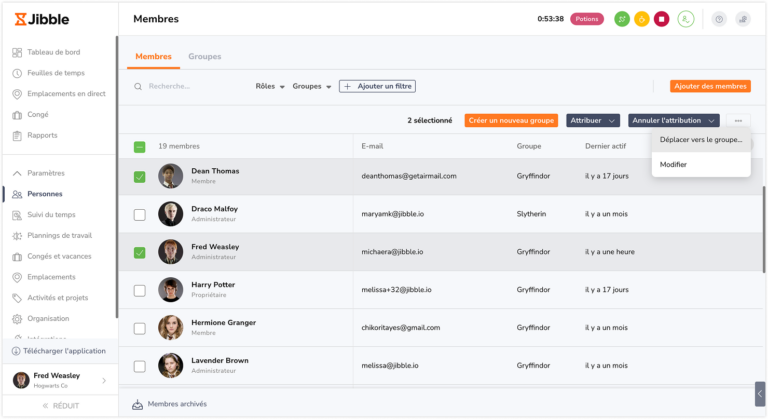Click Ajouter des membres button
The image size is (768, 419).
710,86
